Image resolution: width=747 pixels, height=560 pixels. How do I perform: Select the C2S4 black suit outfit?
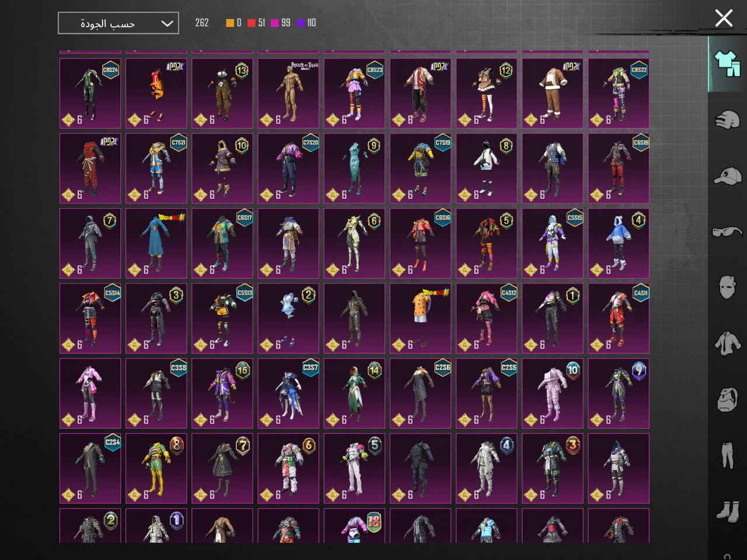90,468
